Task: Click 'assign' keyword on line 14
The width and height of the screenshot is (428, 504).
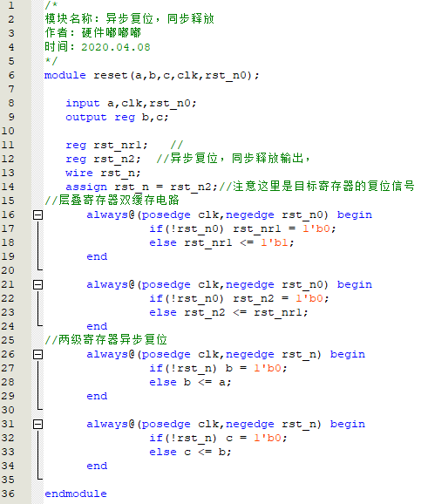Action: 86,187
